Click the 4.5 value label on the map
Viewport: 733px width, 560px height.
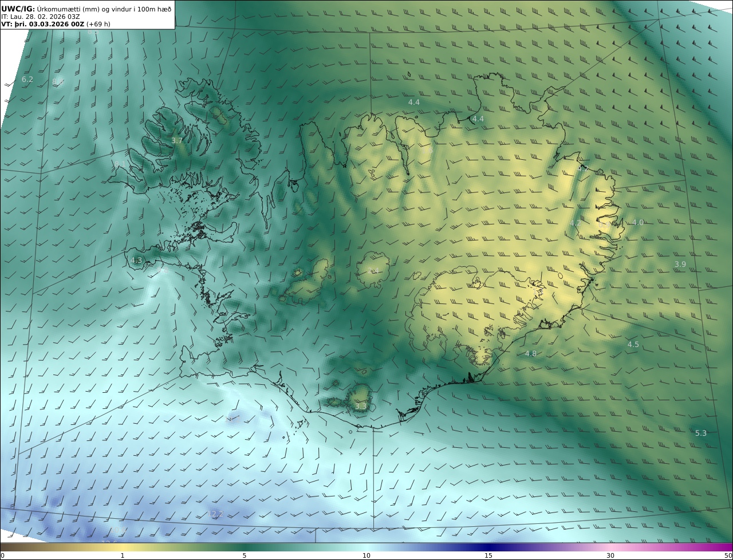(x=633, y=344)
